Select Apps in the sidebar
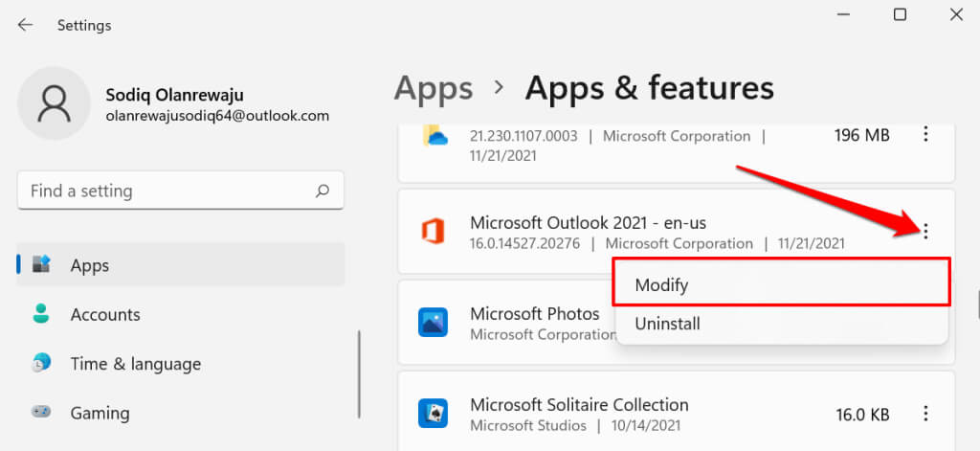The image size is (980, 451). (90, 265)
